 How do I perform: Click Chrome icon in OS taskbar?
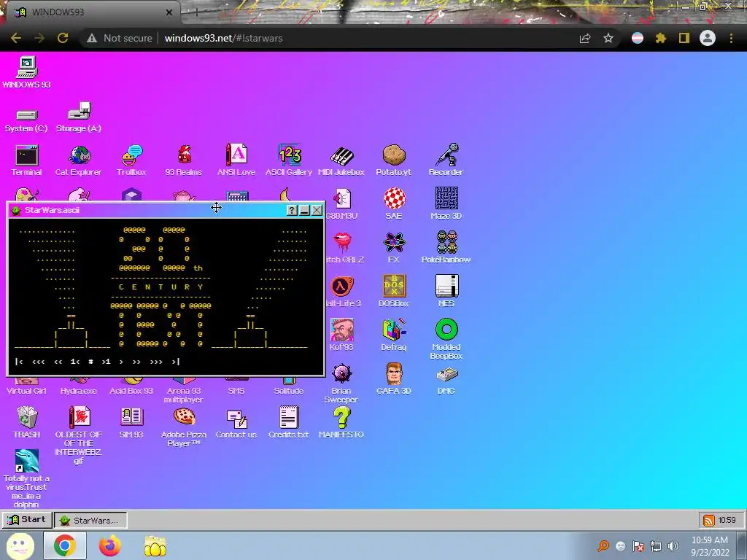click(x=65, y=545)
